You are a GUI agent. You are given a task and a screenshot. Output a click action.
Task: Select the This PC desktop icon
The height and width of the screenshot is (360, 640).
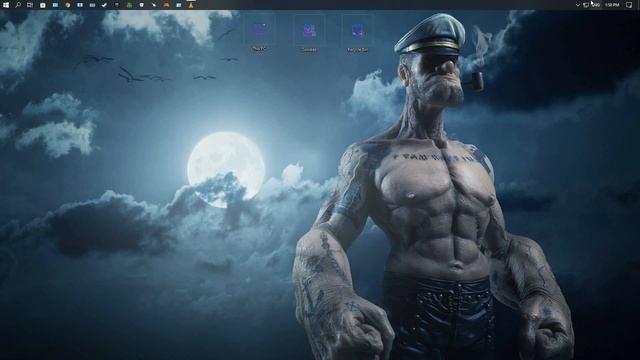click(x=260, y=33)
